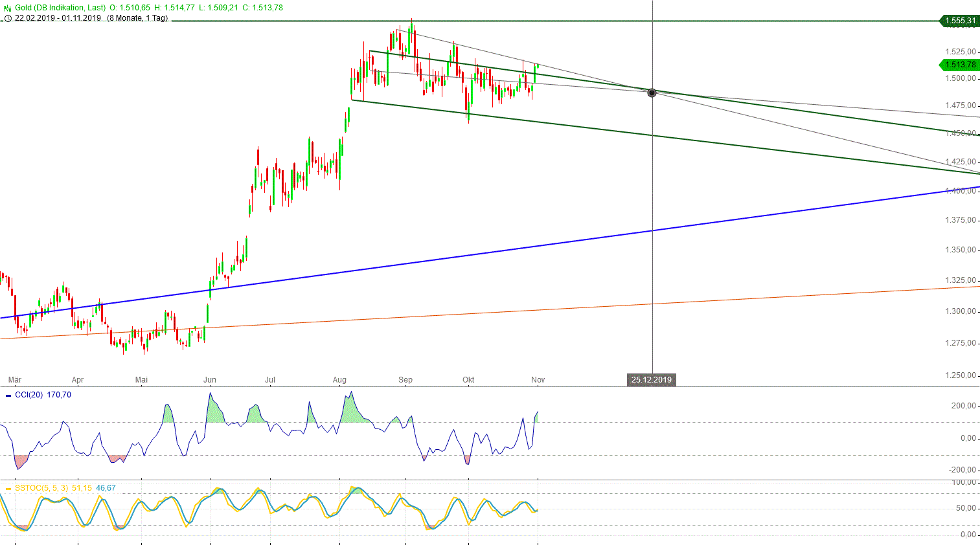Click the CCI value 170,70
The image size is (980, 545).
point(59,395)
